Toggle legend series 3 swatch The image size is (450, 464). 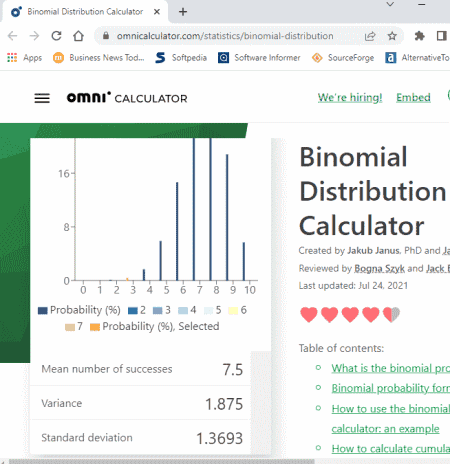158,311
